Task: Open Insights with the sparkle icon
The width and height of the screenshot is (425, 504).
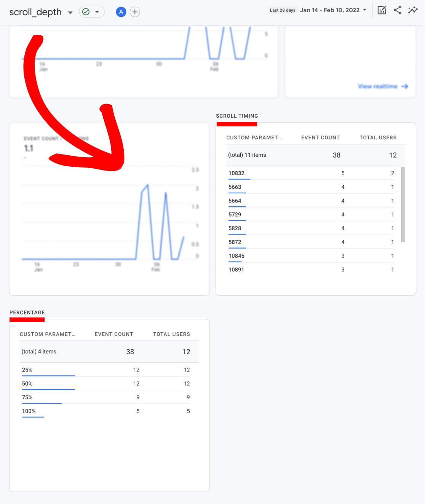Action: [x=413, y=10]
